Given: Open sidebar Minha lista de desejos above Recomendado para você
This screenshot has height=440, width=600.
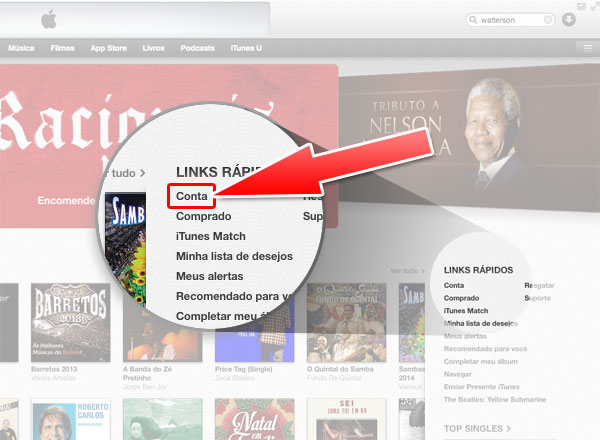Looking at the screenshot, I should [481, 323].
